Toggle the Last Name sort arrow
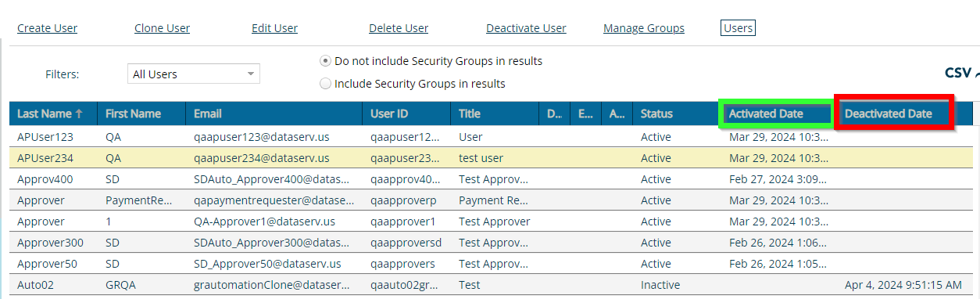Image resolution: width=980 pixels, height=299 pixels. pyautogui.click(x=79, y=113)
